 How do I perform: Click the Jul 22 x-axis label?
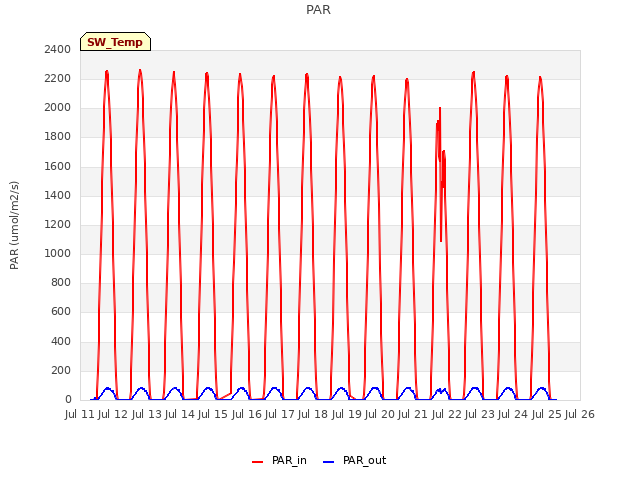447,414
